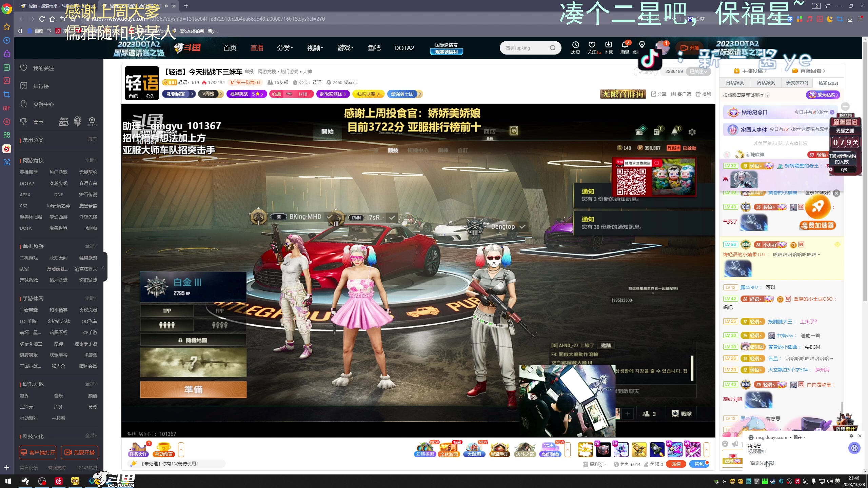The width and height of the screenshot is (868, 488).
Task: Click the 充值 recharge button
Action: 676,464
